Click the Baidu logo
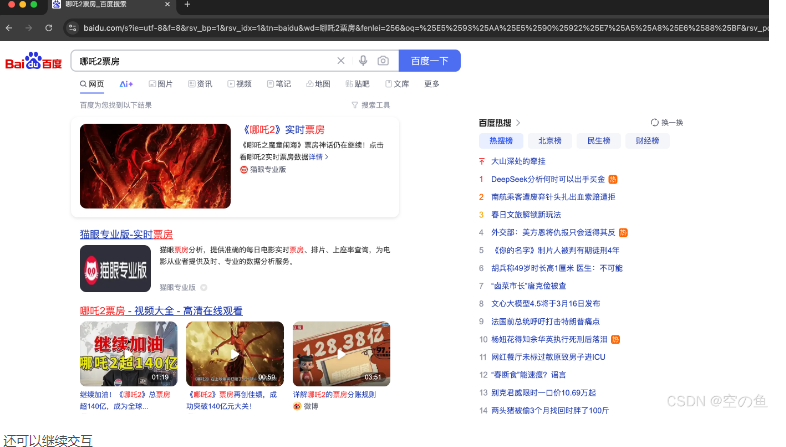 (x=33, y=63)
